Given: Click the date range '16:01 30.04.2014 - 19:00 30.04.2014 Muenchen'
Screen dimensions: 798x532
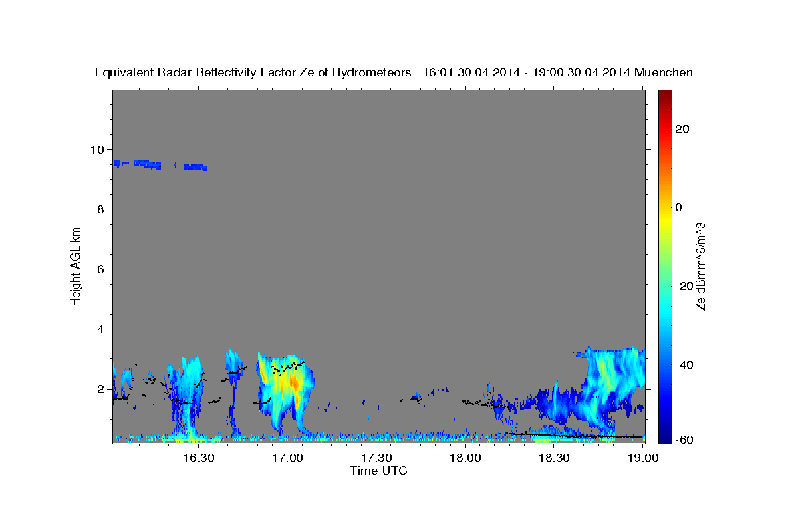Looking at the screenshot, I should click(557, 73).
